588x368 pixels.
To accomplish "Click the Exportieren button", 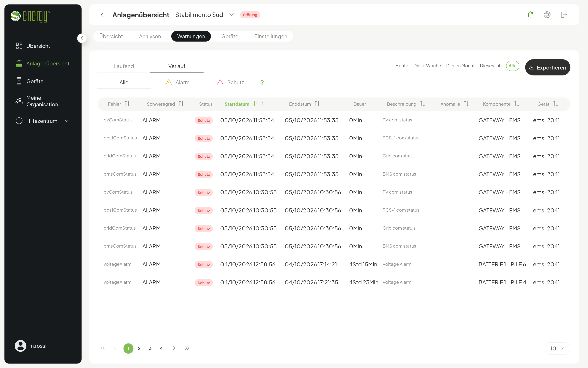I will [547, 67].
